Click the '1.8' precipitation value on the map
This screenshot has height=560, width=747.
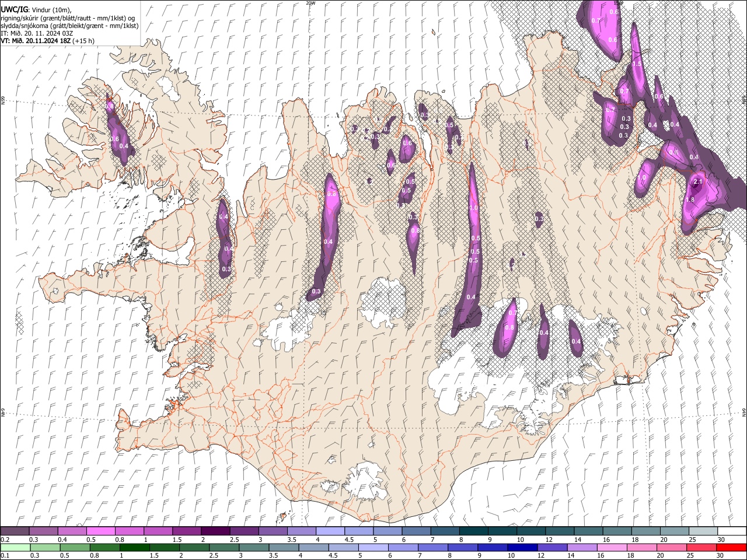tap(690, 199)
